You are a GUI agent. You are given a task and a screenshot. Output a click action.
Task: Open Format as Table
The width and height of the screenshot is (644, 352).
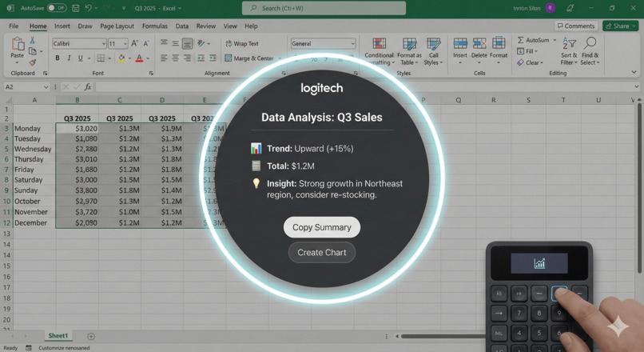tap(409, 51)
